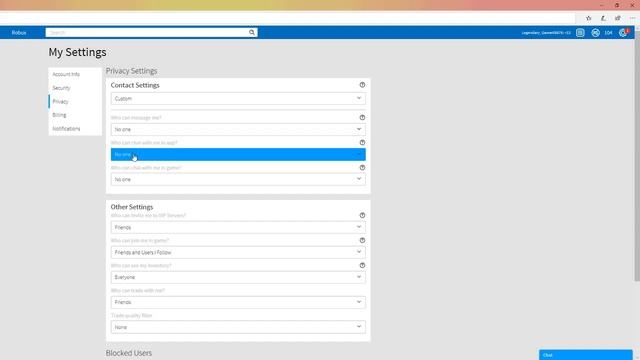The image size is (640, 360).
Task: Click the username in the navbar
Action: tap(546, 33)
